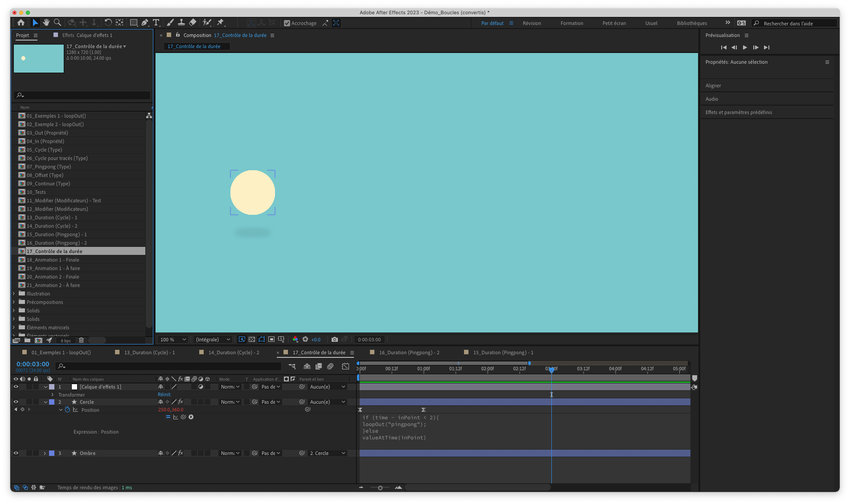Switch to the 13_Duration (Cycle) - 1 tab
The width and height of the screenshot is (850, 504).
[x=149, y=352]
